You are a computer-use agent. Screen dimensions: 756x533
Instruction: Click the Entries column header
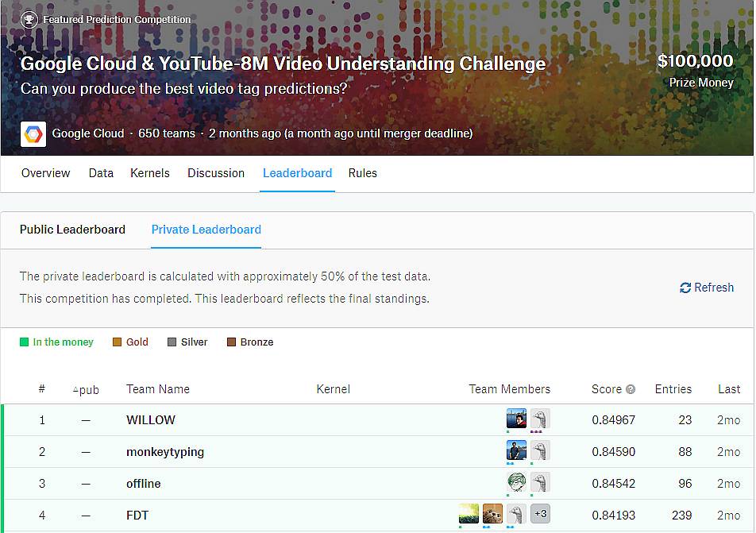(673, 389)
